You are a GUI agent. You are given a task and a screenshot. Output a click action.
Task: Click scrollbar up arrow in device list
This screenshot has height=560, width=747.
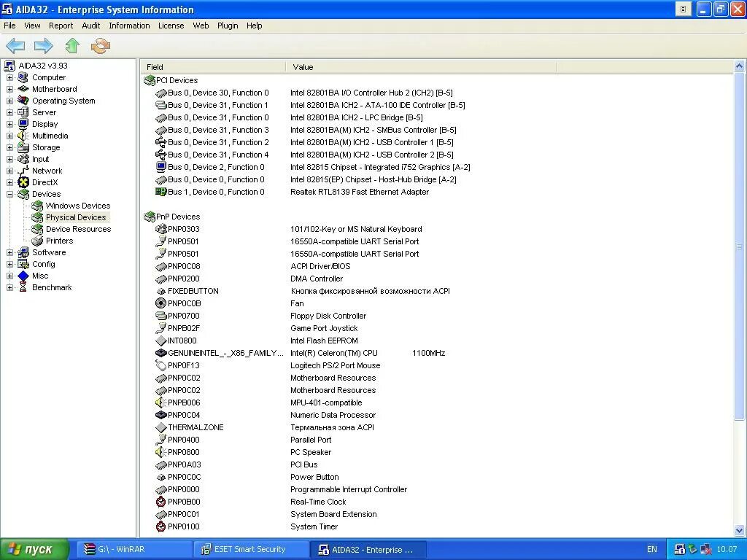[740, 66]
